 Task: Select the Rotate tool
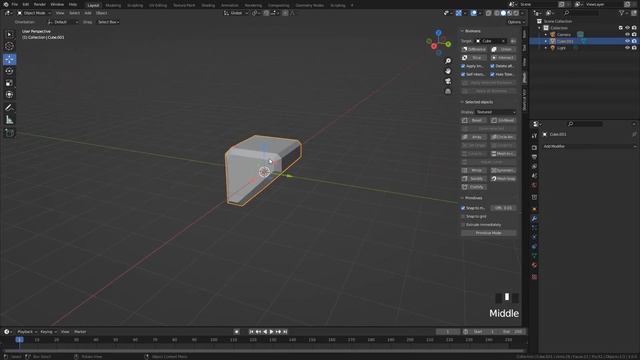pos(9,71)
